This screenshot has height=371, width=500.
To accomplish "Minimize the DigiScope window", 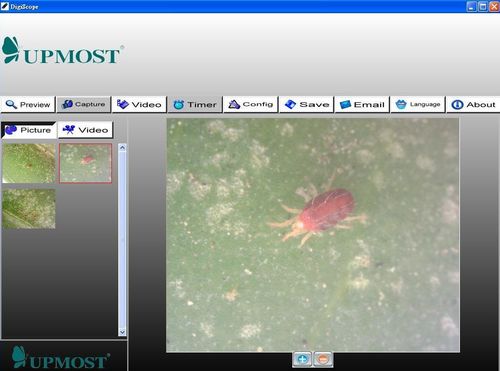I will 471,6.
